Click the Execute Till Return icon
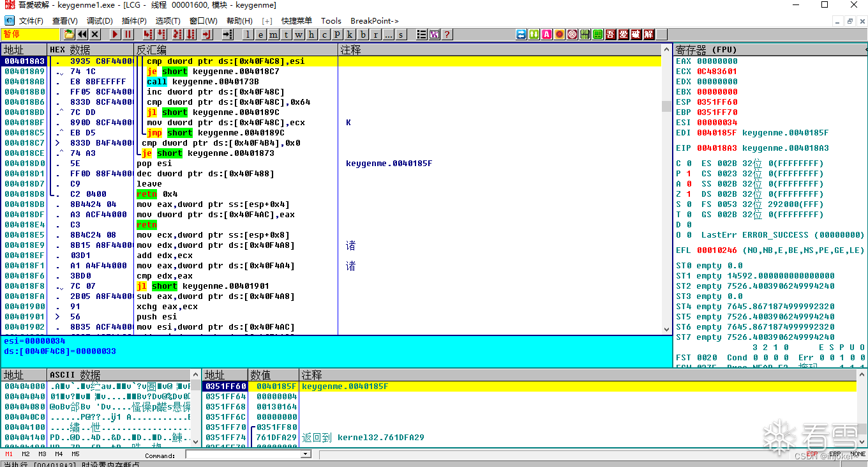 coord(207,34)
